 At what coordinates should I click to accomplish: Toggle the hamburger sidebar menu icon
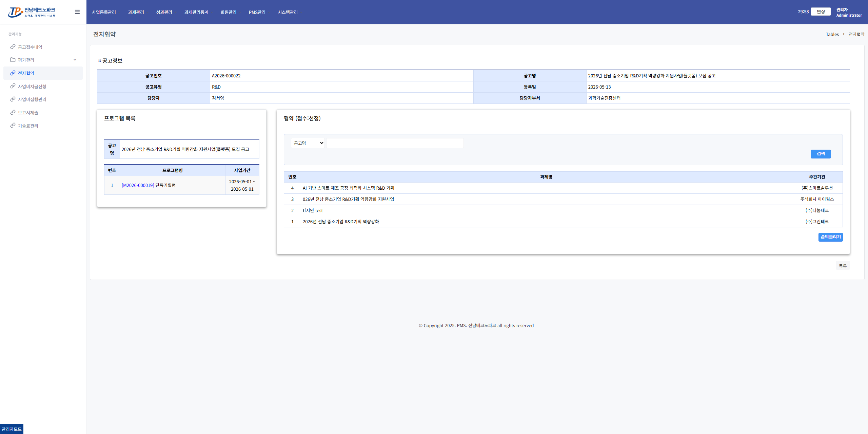point(77,12)
